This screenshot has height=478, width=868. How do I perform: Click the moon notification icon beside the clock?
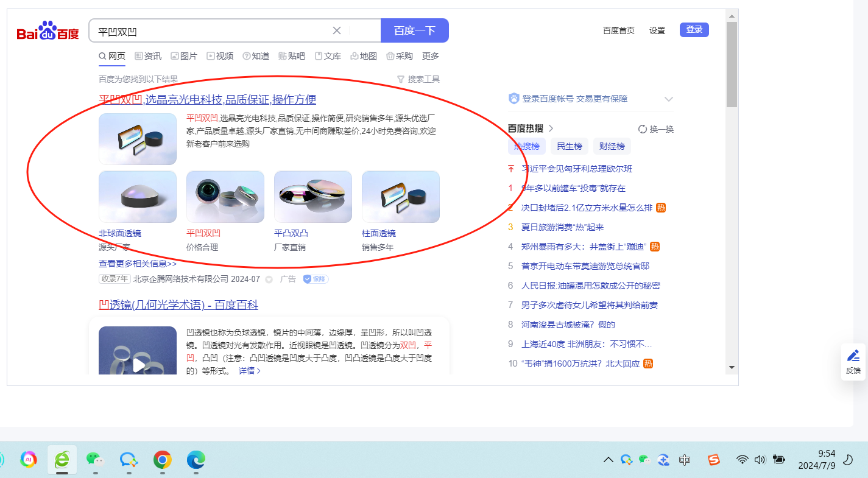(x=847, y=460)
